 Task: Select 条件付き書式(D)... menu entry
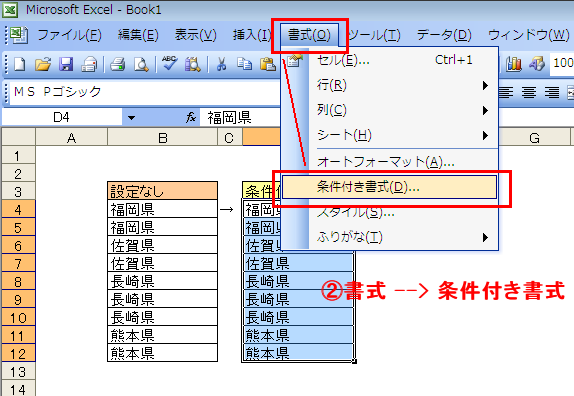click(x=390, y=187)
